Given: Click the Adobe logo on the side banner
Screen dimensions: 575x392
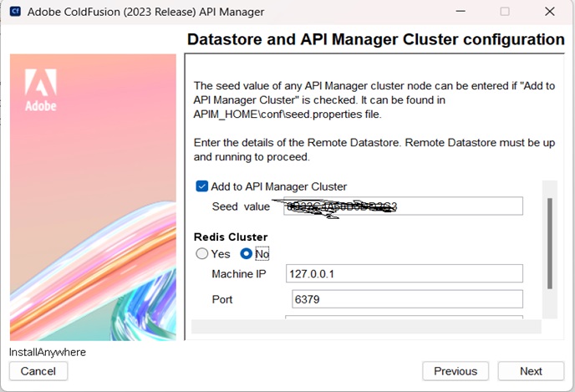Looking at the screenshot, I should click(x=40, y=90).
